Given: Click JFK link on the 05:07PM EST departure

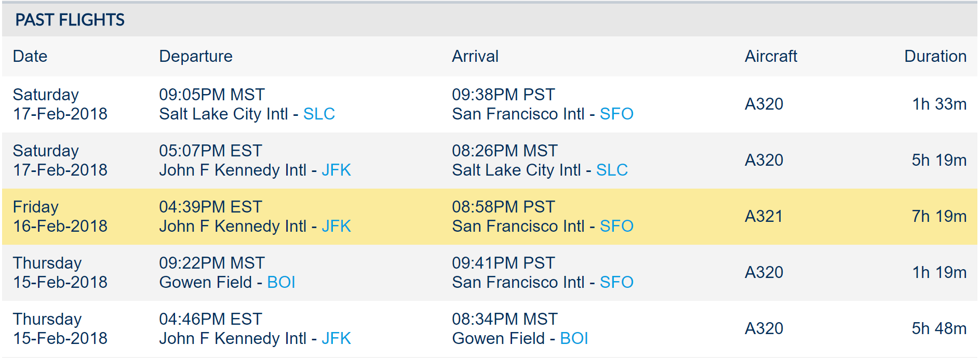Looking at the screenshot, I should 336,170.
